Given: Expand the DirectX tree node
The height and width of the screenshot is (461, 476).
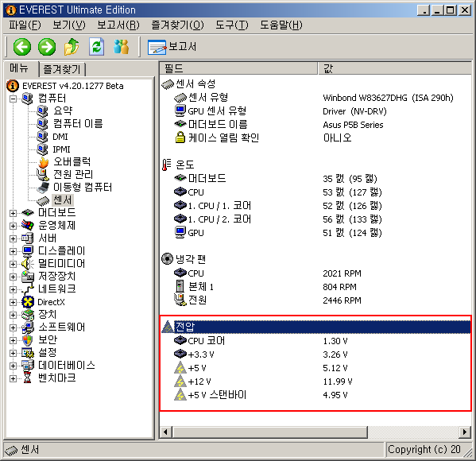Looking at the screenshot, I should 13,302.
